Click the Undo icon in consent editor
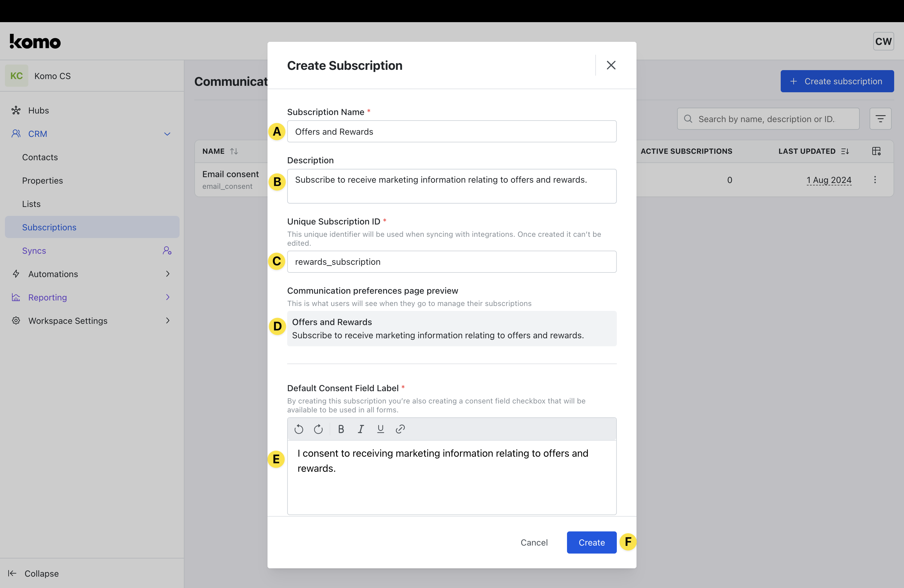The height and width of the screenshot is (588, 904). (x=299, y=429)
